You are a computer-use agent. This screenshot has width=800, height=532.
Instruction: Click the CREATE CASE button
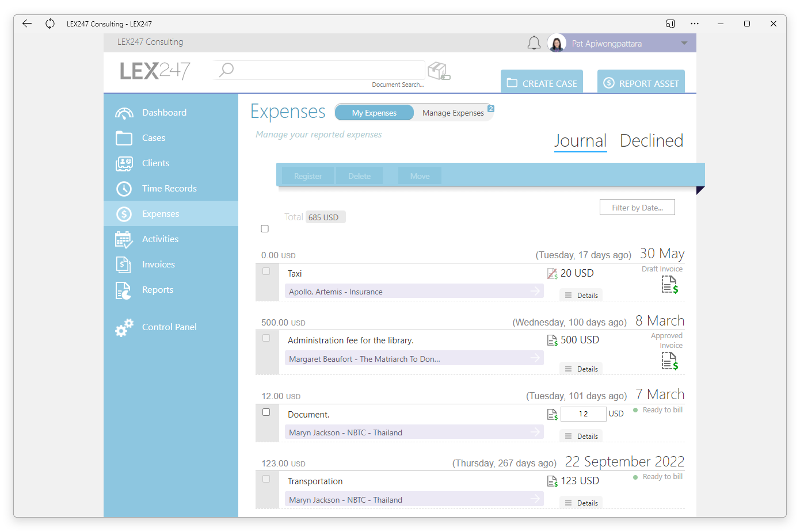[x=542, y=83]
